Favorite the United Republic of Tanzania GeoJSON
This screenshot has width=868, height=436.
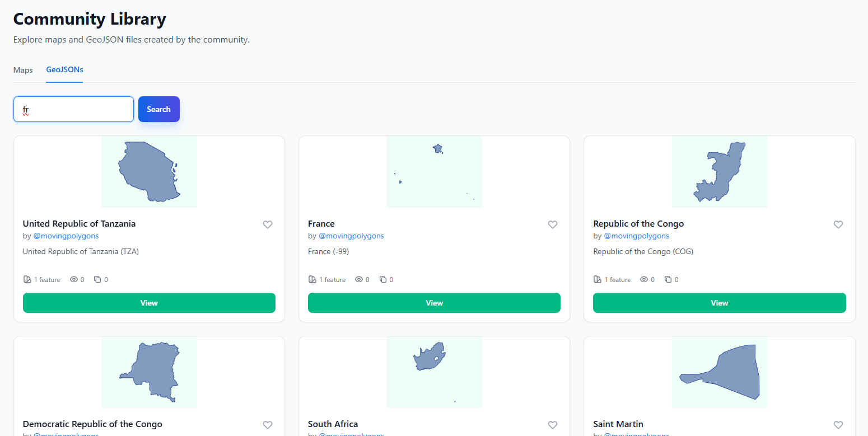click(268, 224)
